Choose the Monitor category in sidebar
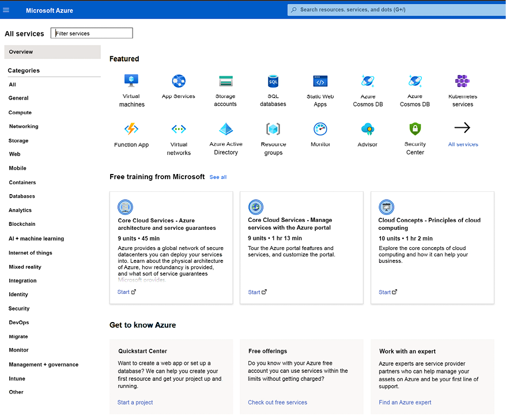Image resolution: width=506 pixels, height=420 pixels. (18, 350)
